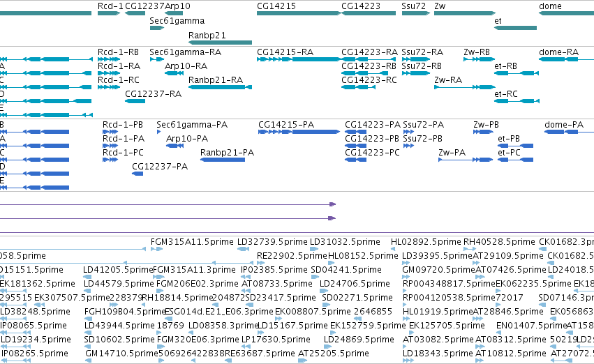The width and height of the screenshot is (594, 364).
Task: Click the Arp10-PA protein label
Action: click(187, 139)
